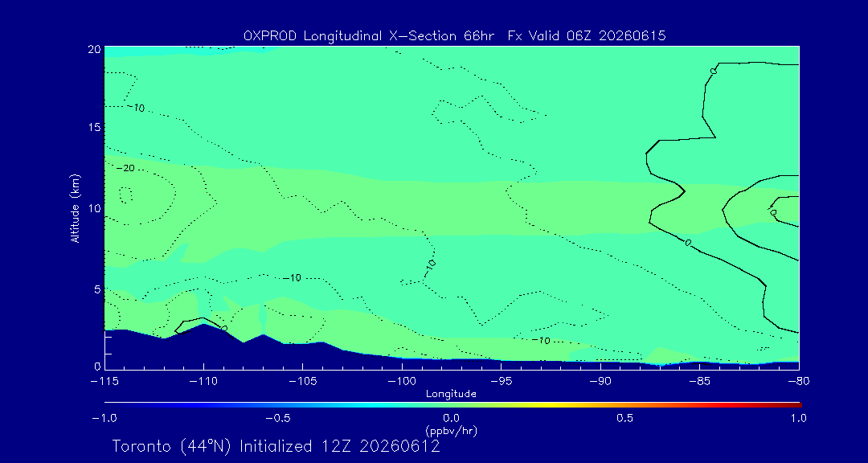Click the -0.5 colorbar value label
This screenshot has width=868, height=463.
(x=278, y=418)
